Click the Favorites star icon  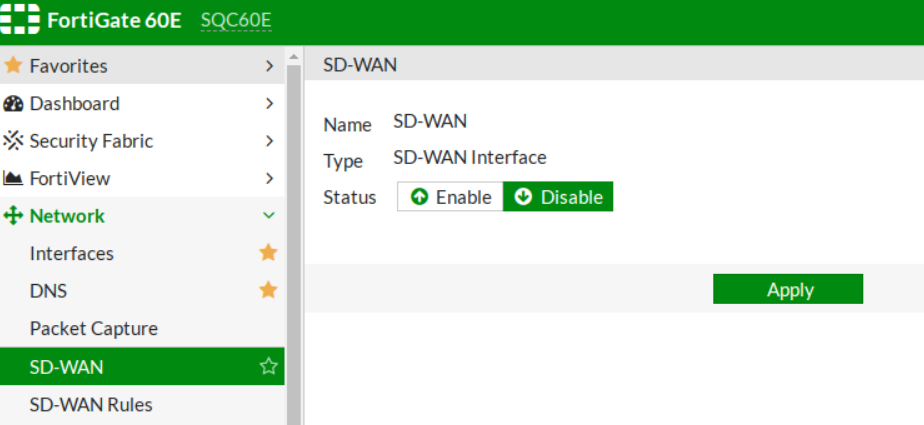pyautogui.click(x=13, y=66)
